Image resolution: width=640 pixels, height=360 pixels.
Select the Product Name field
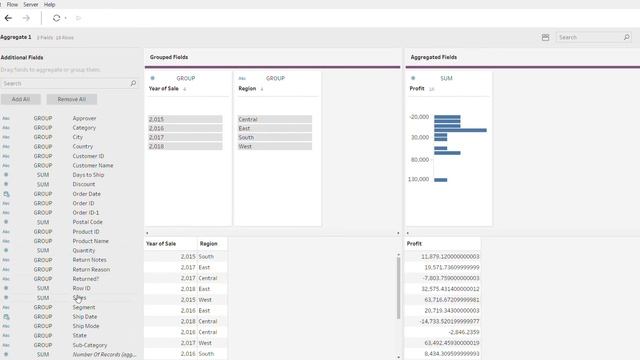[x=91, y=241]
